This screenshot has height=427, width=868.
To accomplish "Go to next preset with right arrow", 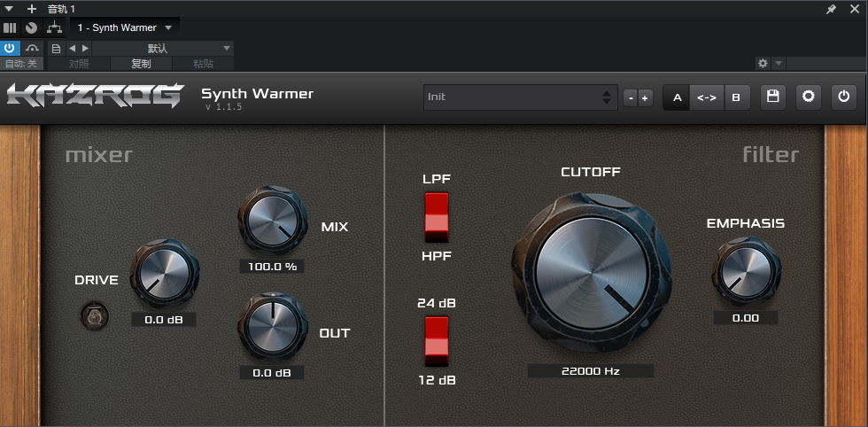I will pyautogui.click(x=85, y=49).
